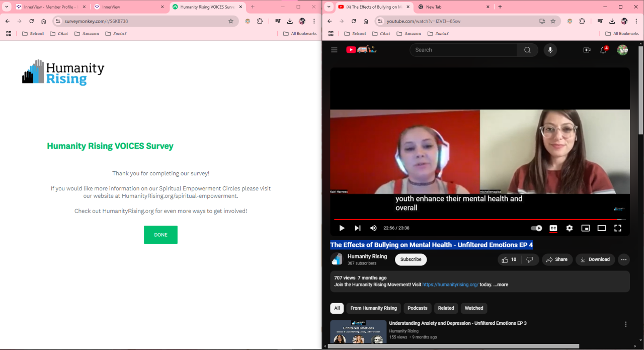Viewport: 644px width, 350px height.
Task: Toggle closed captions CC button
Action: click(x=553, y=228)
